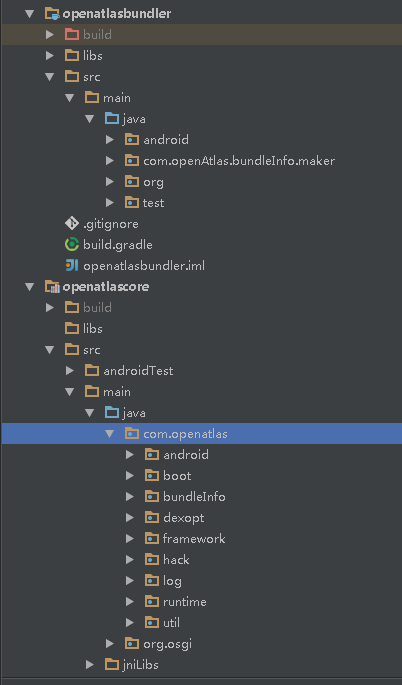Screen dimensions: 402x685
Task: Click the openatlasbundler.iml file icon
Action: (72, 265)
